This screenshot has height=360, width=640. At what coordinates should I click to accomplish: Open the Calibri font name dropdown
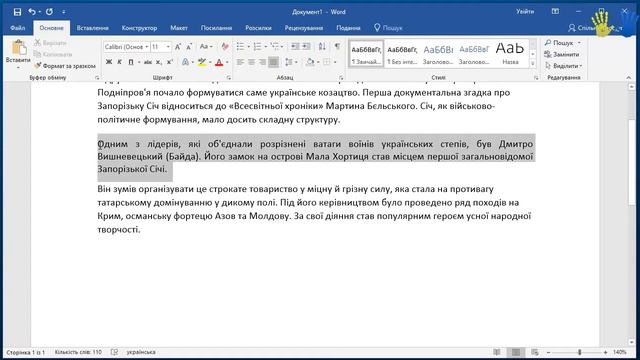147,47
